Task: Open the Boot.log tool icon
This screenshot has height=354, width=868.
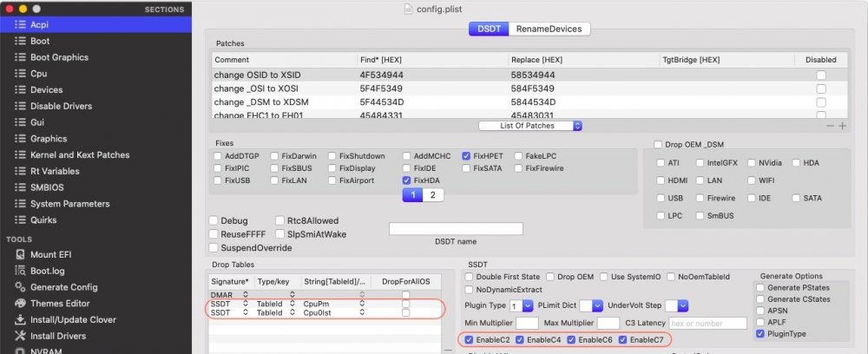Action: 19,271
